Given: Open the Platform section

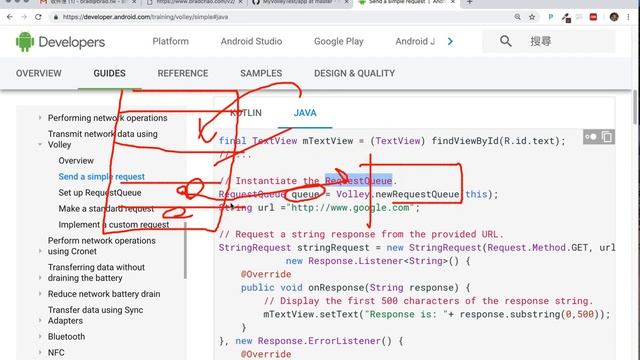Looking at the screenshot, I should click(171, 41).
